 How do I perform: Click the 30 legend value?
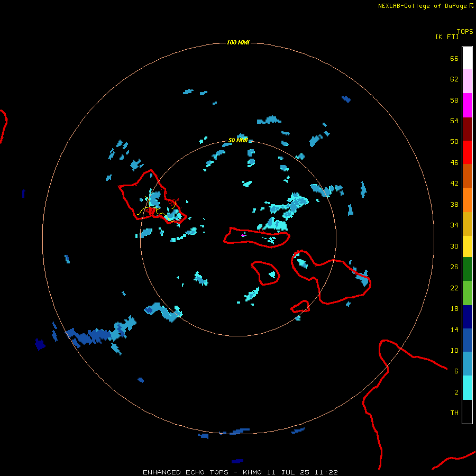point(454,246)
